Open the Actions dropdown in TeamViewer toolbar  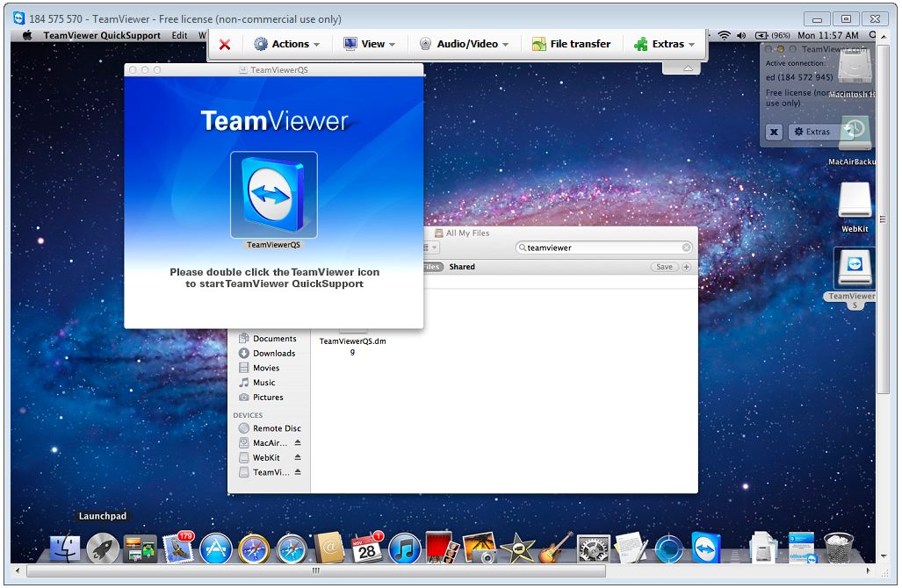point(286,44)
